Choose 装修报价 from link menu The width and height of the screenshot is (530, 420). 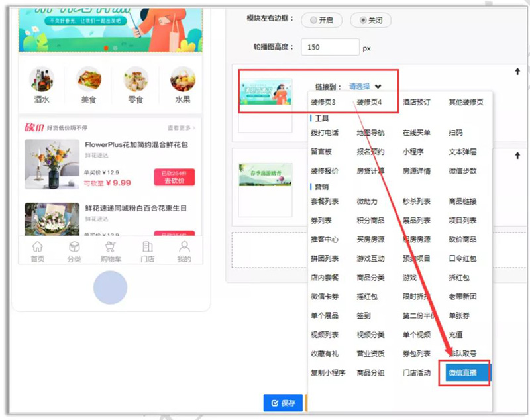325,171
